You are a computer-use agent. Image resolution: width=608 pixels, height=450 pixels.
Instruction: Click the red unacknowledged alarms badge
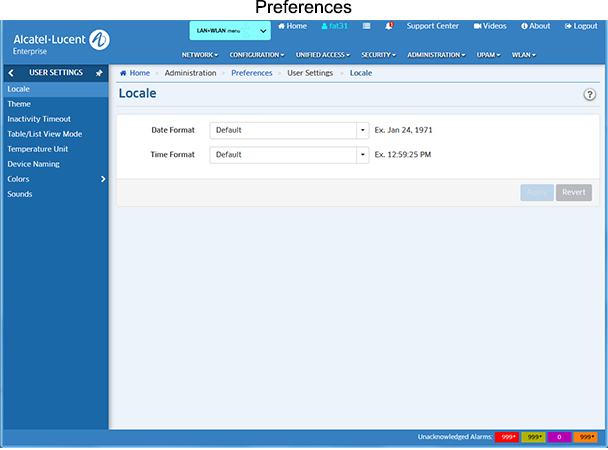coord(508,438)
